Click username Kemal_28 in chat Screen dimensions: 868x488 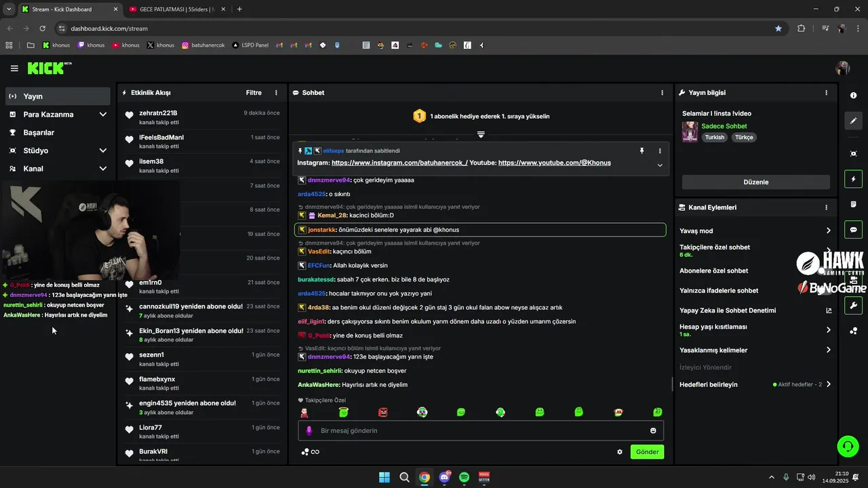(332, 216)
